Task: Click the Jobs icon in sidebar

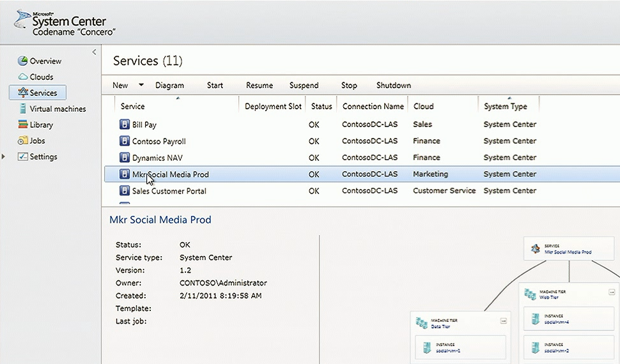Action: (23, 140)
